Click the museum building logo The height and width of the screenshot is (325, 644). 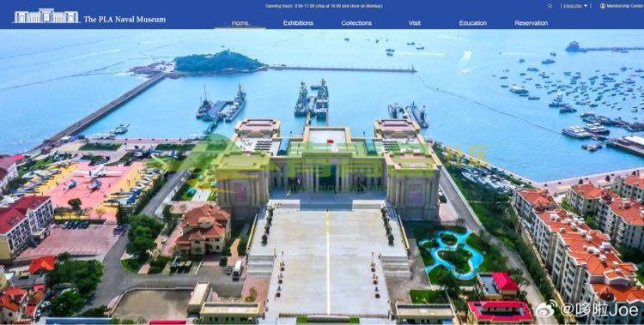[46, 16]
